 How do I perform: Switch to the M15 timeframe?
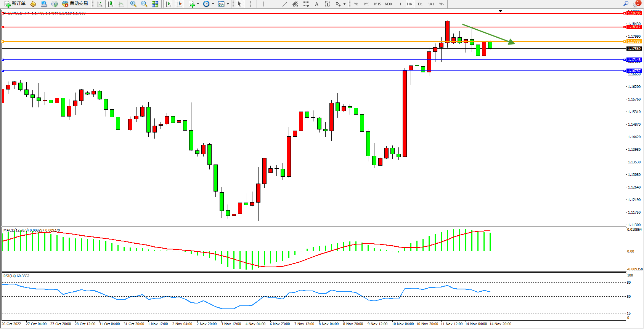[x=377, y=4]
